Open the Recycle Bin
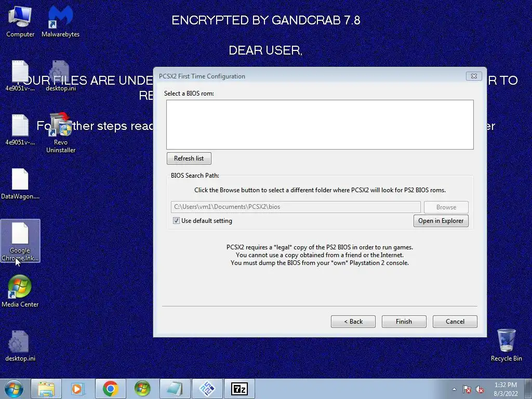 506,345
